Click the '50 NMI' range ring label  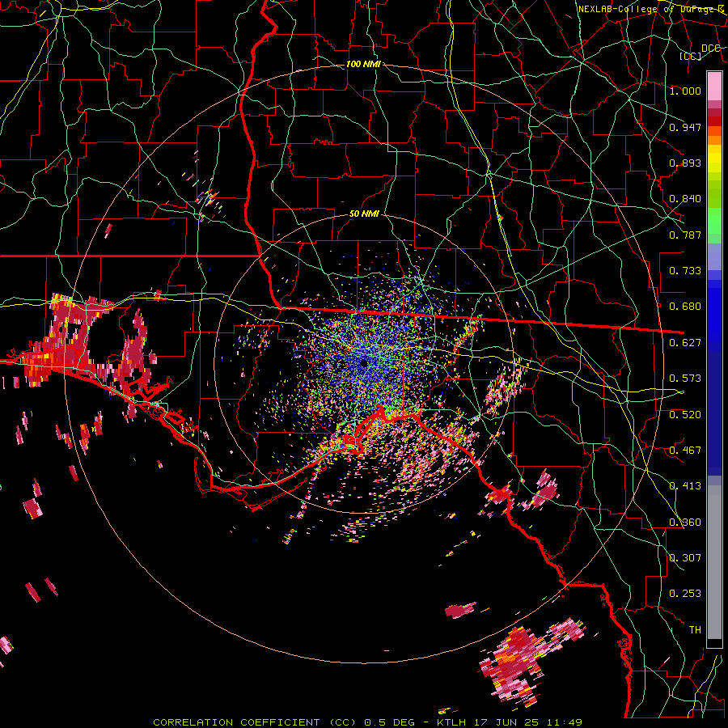coord(364,214)
